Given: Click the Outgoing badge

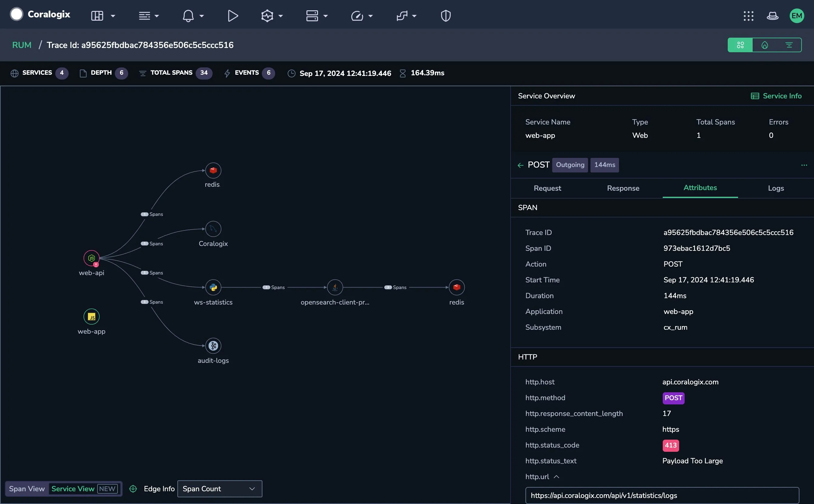Looking at the screenshot, I should pyautogui.click(x=570, y=165).
